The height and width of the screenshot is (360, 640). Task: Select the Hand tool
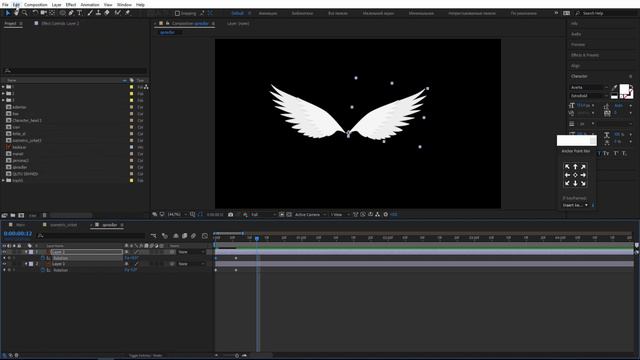(16, 13)
